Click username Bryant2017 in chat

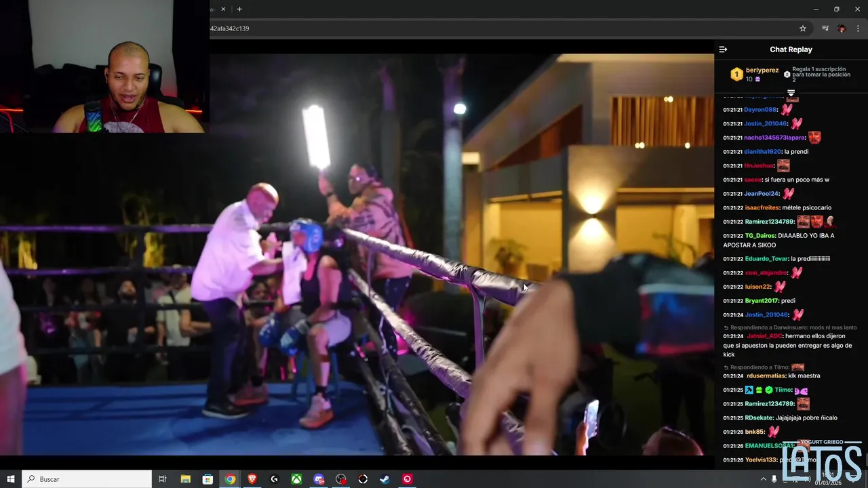pyautogui.click(x=762, y=301)
